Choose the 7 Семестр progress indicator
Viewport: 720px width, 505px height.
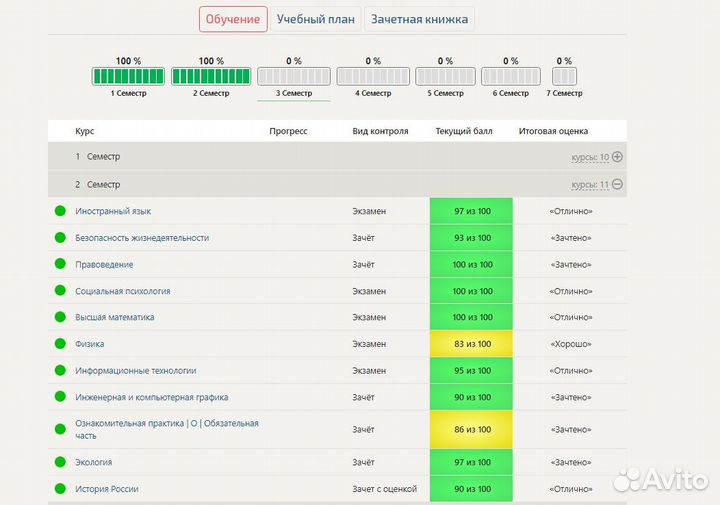point(565,77)
